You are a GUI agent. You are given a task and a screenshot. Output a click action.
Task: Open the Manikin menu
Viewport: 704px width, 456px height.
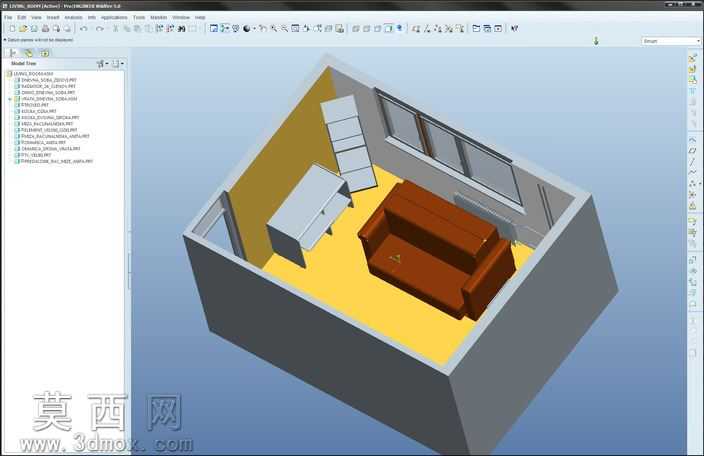158,18
